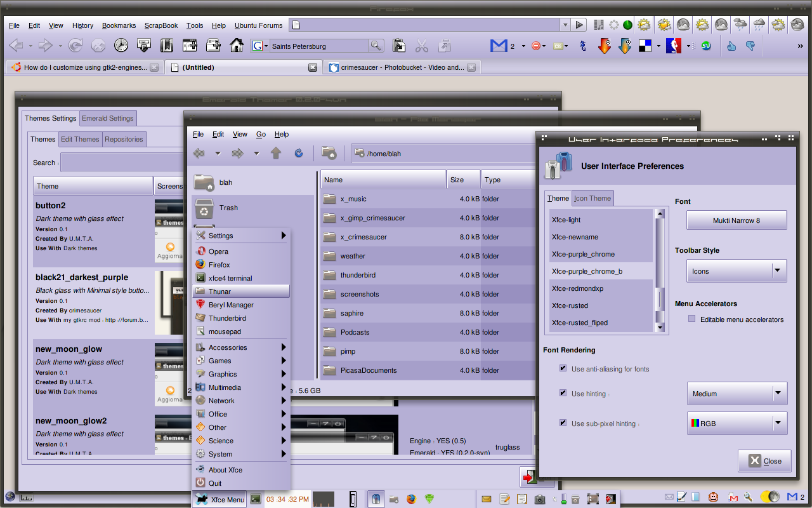Click the Go arrow next to Firefox address bar
Viewport: 812px width, 508px height.
pos(579,25)
